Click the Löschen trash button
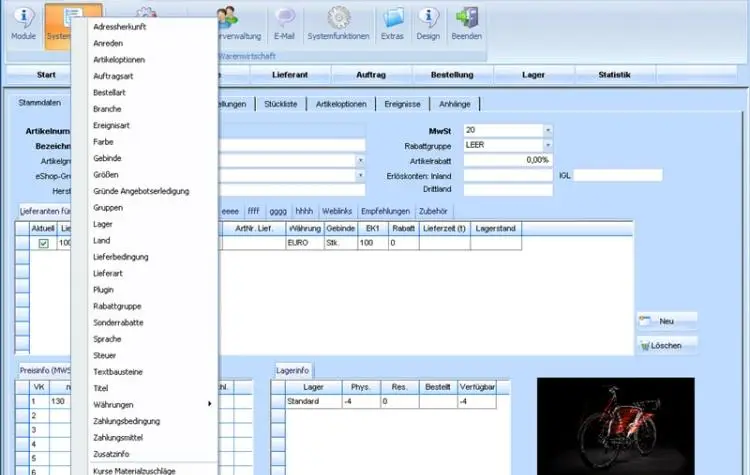This screenshot has width=750, height=475. pos(667,345)
